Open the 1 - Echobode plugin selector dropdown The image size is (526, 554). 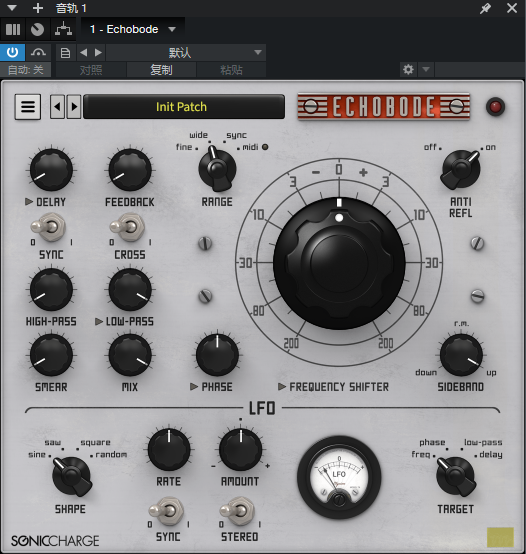pos(132,29)
